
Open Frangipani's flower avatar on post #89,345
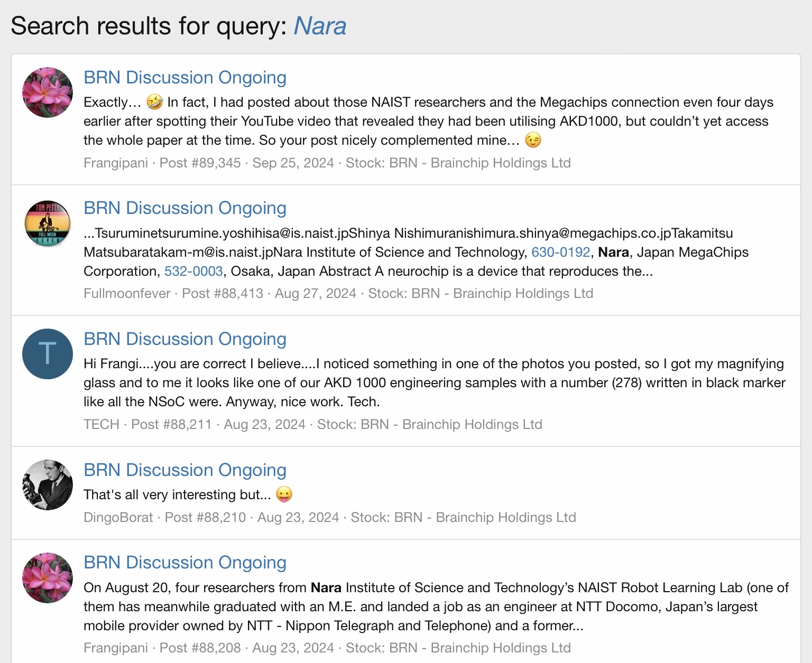click(48, 92)
